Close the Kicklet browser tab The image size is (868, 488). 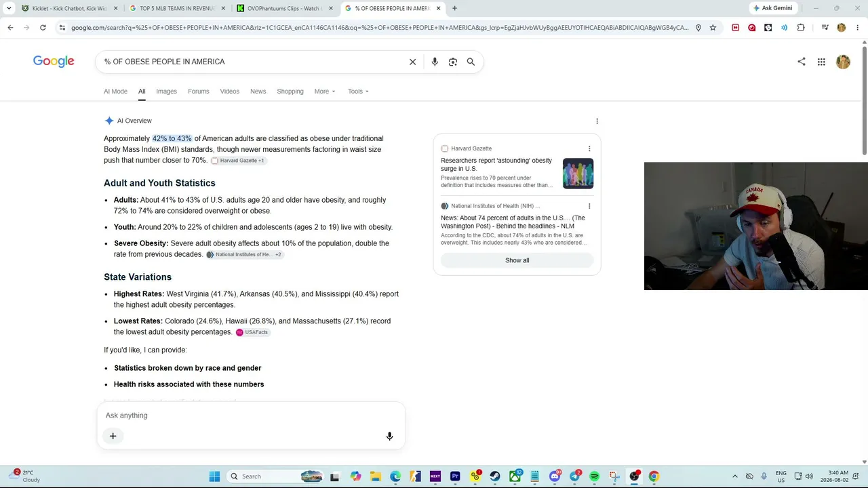115,8
